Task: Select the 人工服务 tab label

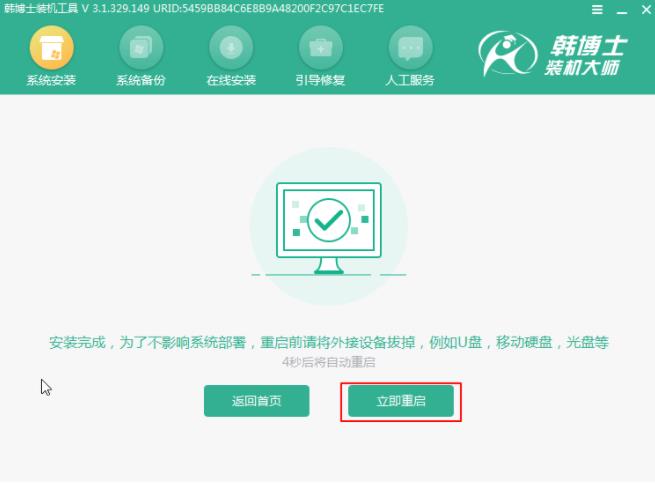Action: tap(410, 80)
